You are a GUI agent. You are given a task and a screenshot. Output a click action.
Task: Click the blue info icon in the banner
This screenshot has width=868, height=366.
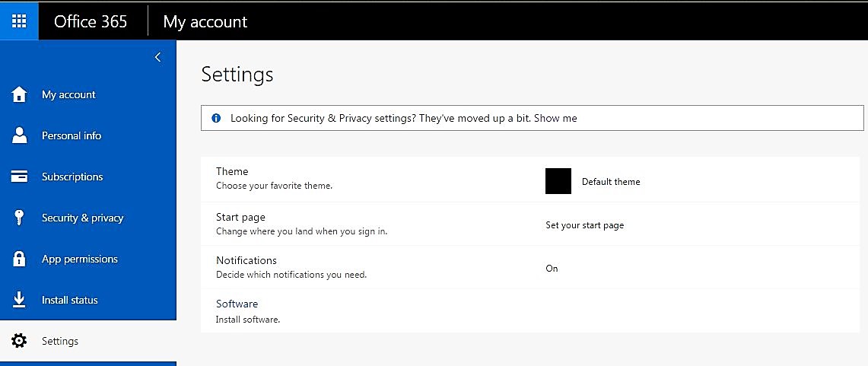(216, 118)
